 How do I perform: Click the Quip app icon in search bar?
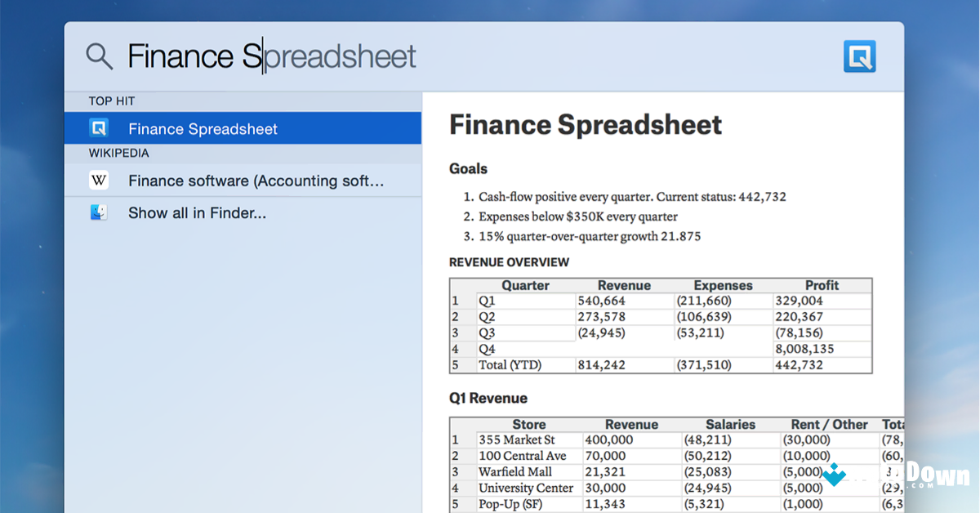pyautogui.click(x=859, y=56)
